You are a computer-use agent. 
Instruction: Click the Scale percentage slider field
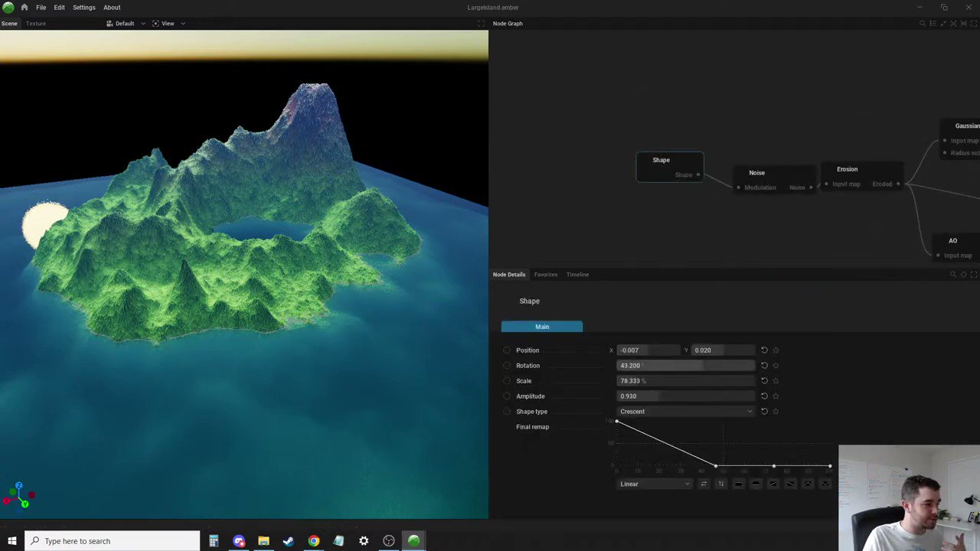pos(685,380)
